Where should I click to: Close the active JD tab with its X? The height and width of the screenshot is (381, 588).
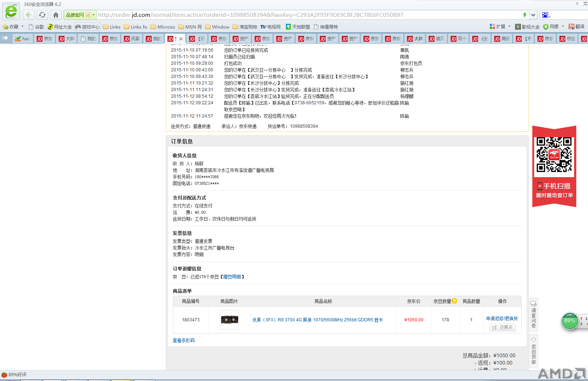181,39
